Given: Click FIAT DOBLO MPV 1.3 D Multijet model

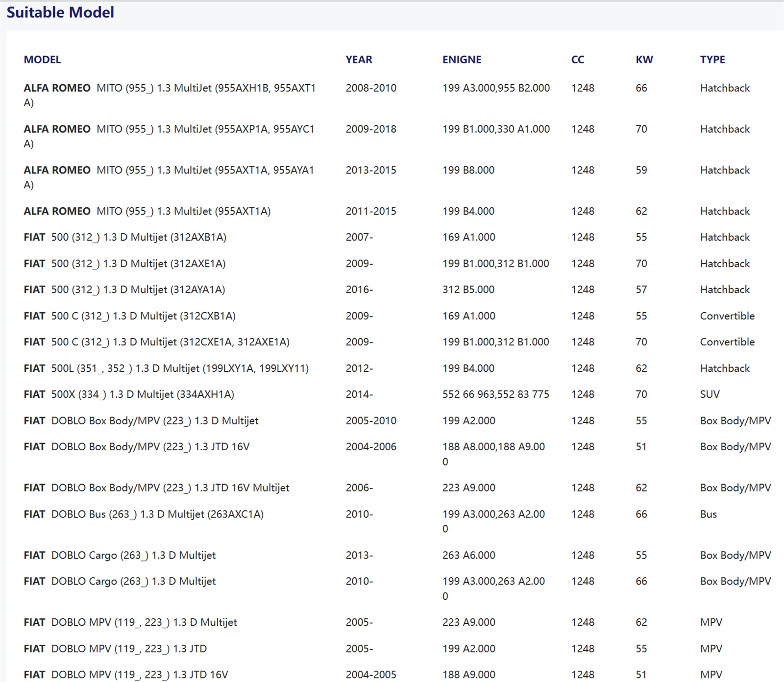Looking at the screenshot, I should 130,623.
